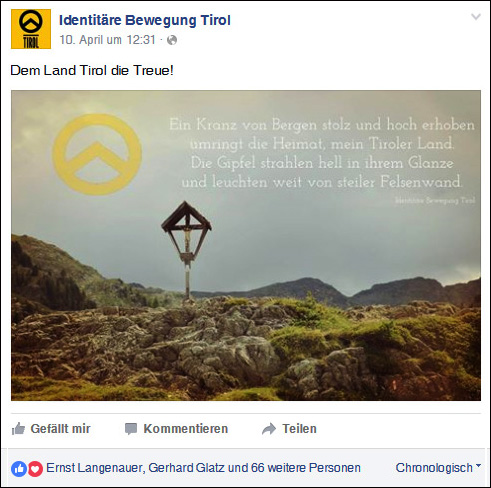The image size is (491, 488).
Task: Click the thumbs-up Gefällt mir icon
Action: [18, 429]
